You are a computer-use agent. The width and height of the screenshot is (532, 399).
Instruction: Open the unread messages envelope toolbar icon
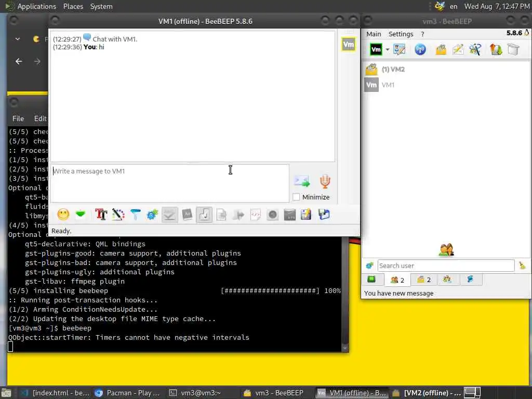441,49
